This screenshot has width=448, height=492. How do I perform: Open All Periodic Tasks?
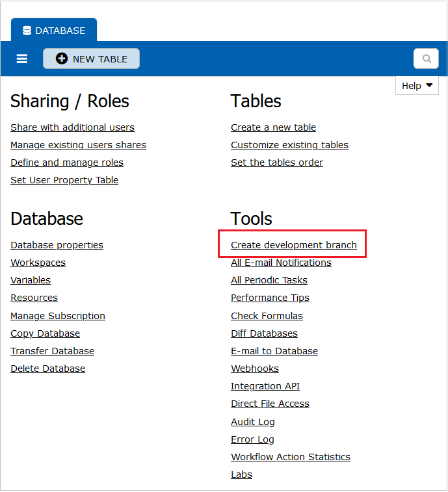pyautogui.click(x=269, y=280)
